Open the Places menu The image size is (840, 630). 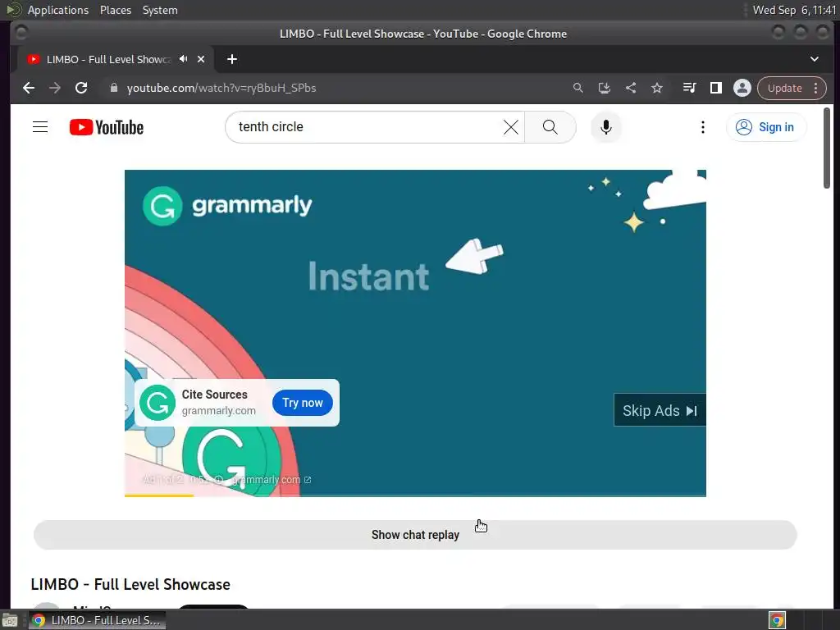(115, 10)
